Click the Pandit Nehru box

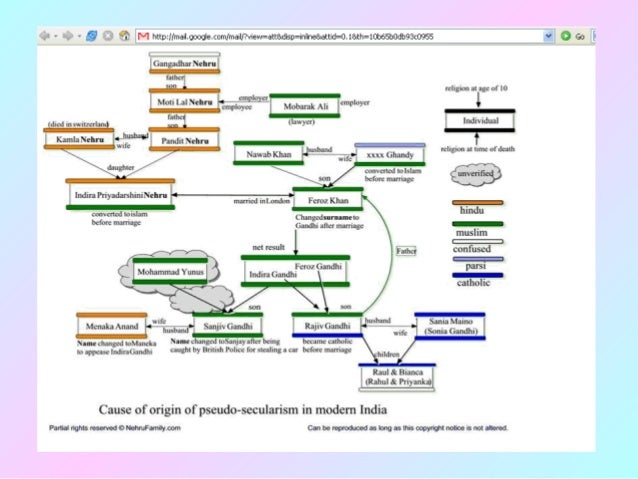pyautogui.click(x=184, y=140)
